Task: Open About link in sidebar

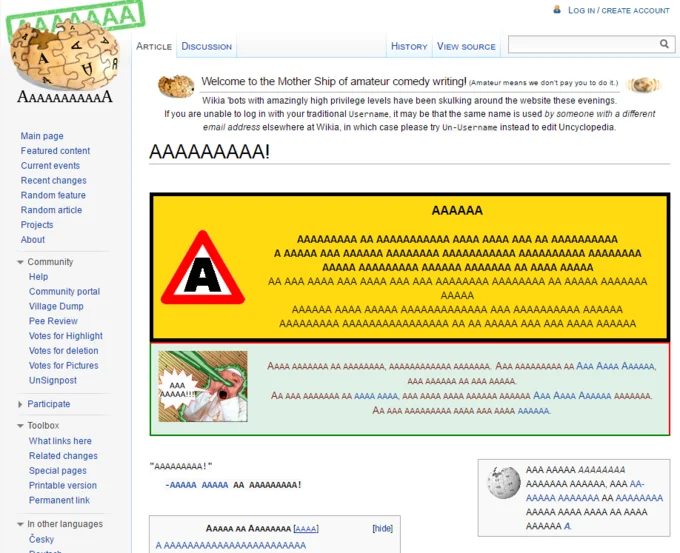Action: 33,239
